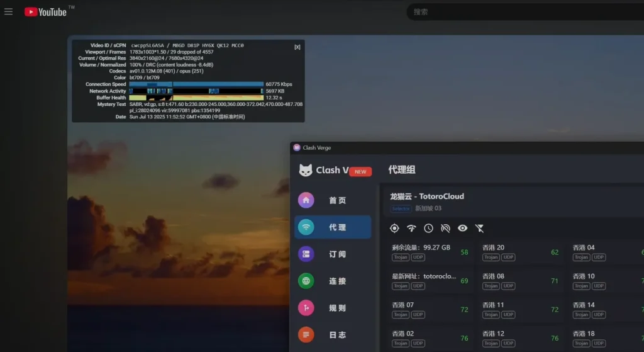The width and height of the screenshot is (644, 352).
Task: Click the crossed-out signal icon
Action: click(445, 228)
